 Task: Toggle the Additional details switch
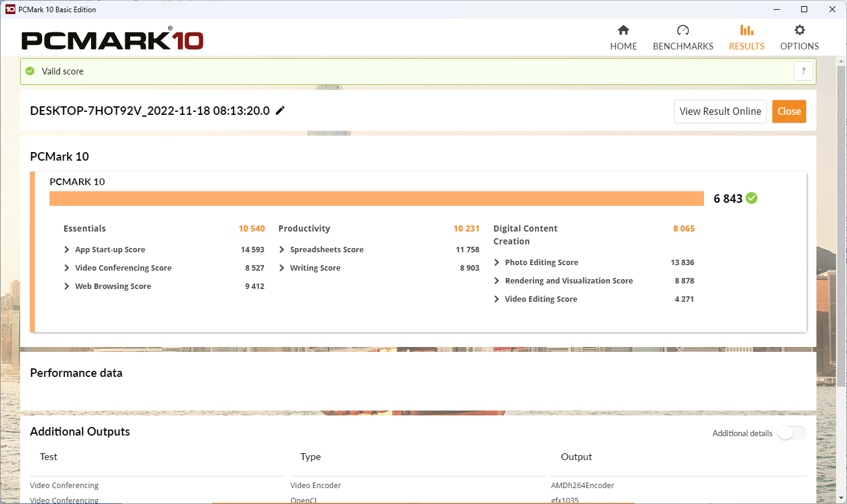(791, 433)
